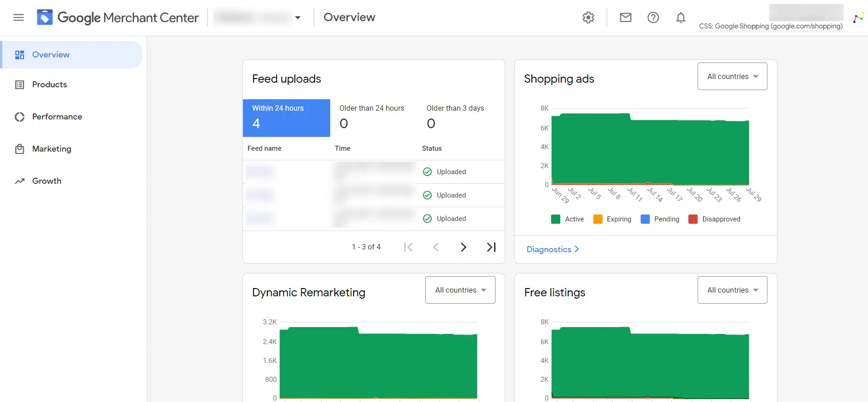Click the Feed name column header
The width and height of the screenshot is (868, 402).
(x=265, y=148)
